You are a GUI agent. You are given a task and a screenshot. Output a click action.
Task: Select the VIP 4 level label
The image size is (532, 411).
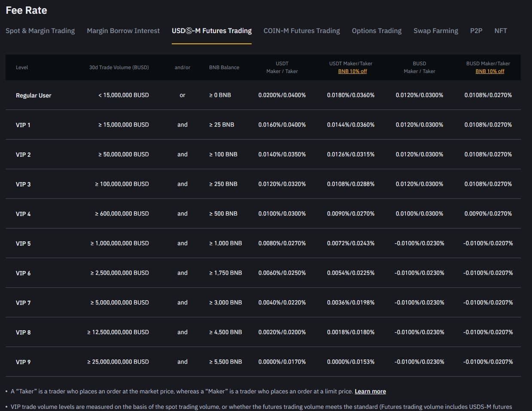[x=23, y=214]
